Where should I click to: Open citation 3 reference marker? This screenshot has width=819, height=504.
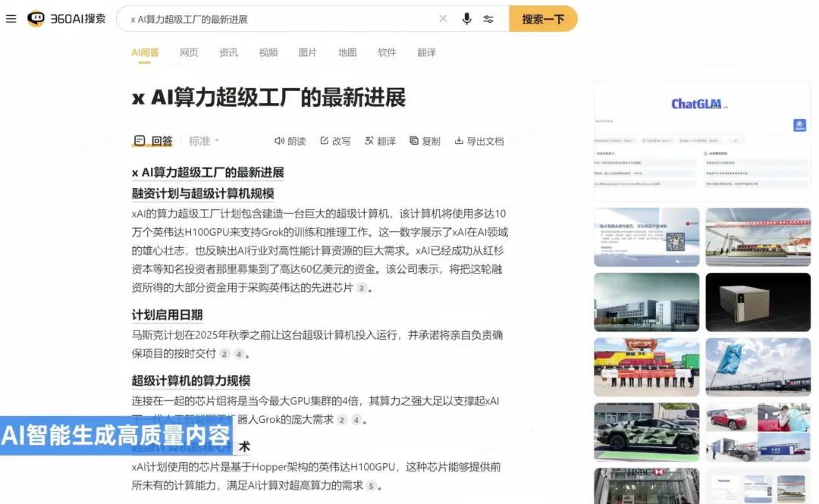coord(362,288)
